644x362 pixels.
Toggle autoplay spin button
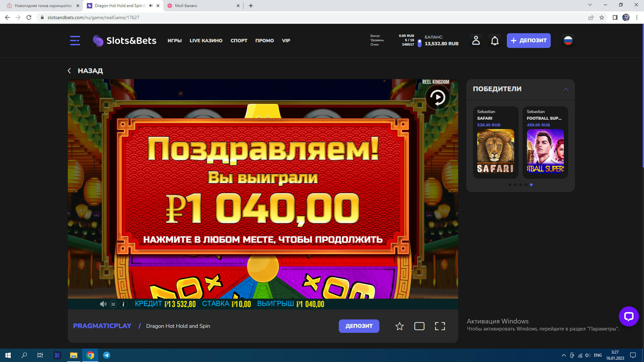438,98
